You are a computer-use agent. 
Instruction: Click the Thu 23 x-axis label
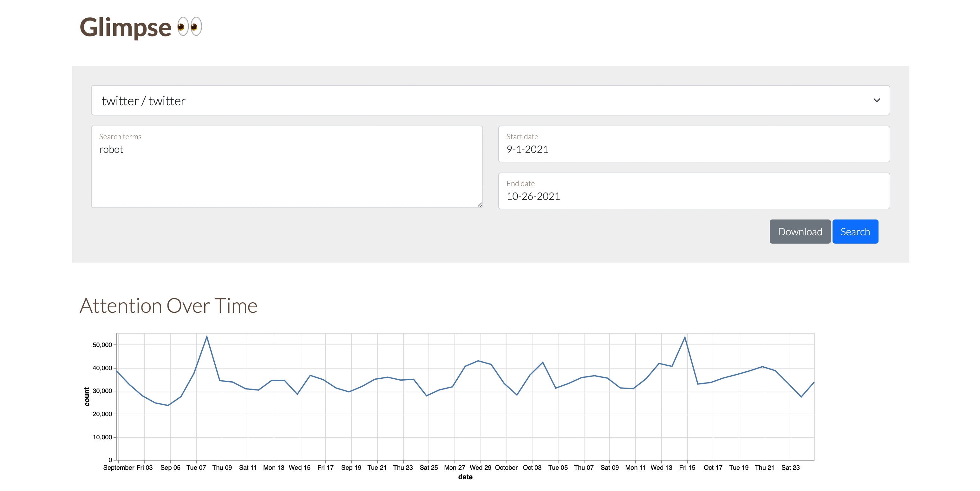[x=403, y=468]
